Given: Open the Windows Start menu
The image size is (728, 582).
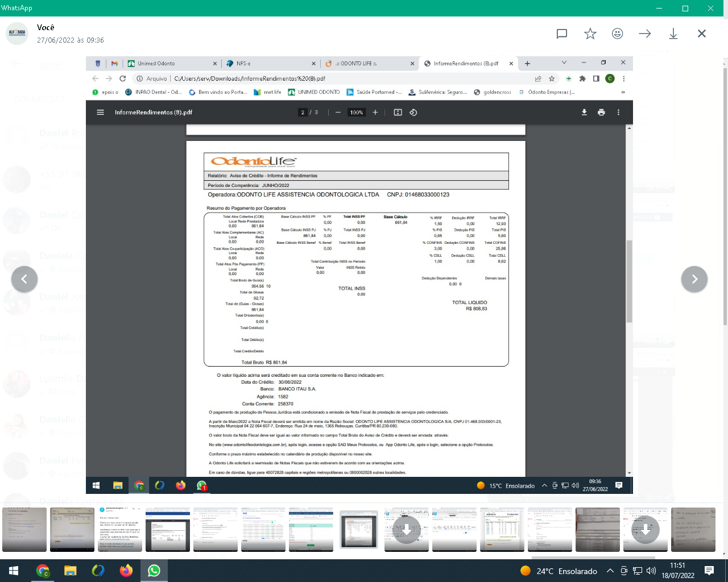Looking at the screenshot, I should (x=14, y=571).
